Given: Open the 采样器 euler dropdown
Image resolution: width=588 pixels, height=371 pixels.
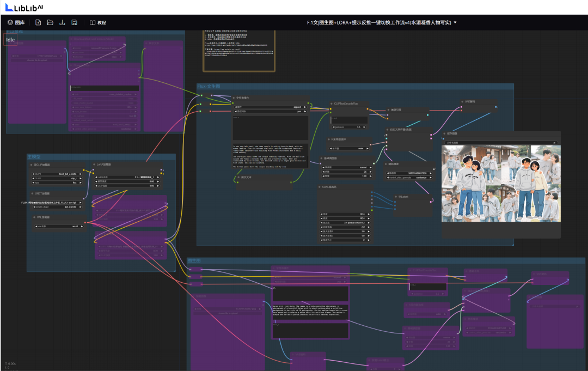Looking at the screenshot, I should [x=349, y=149].
